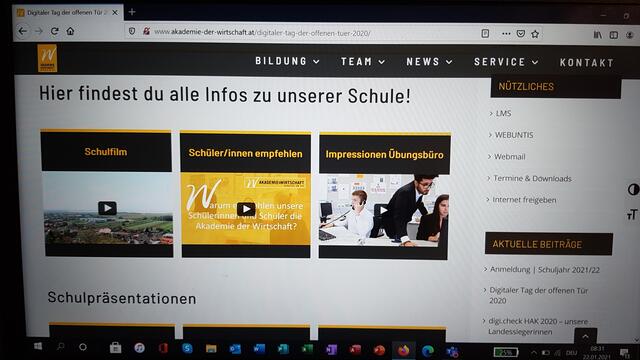The height and width of the screenshot is (360, 640).
Task: Click the Schulpräsentationen heading
Action: pyautogui.click(x=122, y=298)
